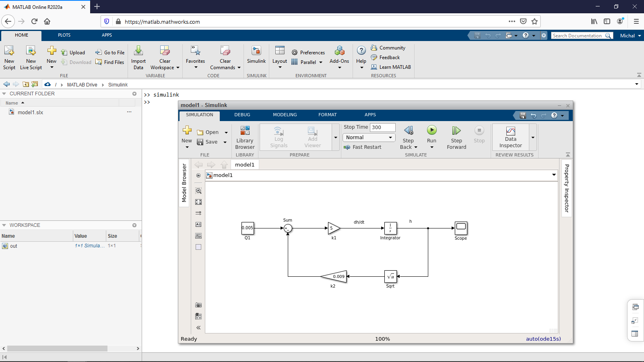This screenshot has height=362, width=644.
Task: Expand Simulink Open dropdown arrow
Action: (x=226, y=132)
